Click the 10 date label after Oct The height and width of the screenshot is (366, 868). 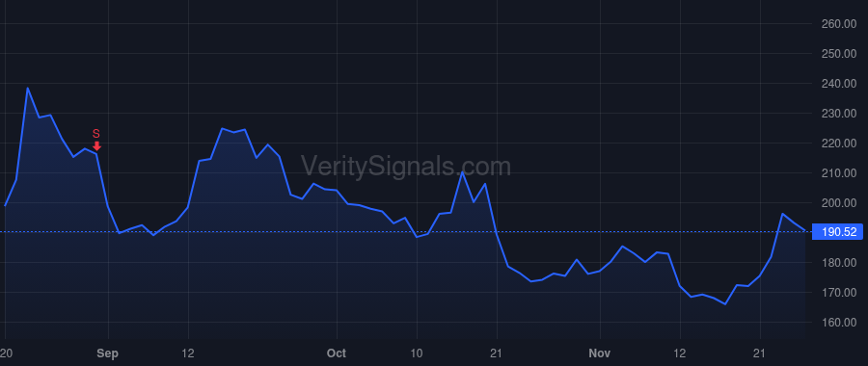point(417,353)
